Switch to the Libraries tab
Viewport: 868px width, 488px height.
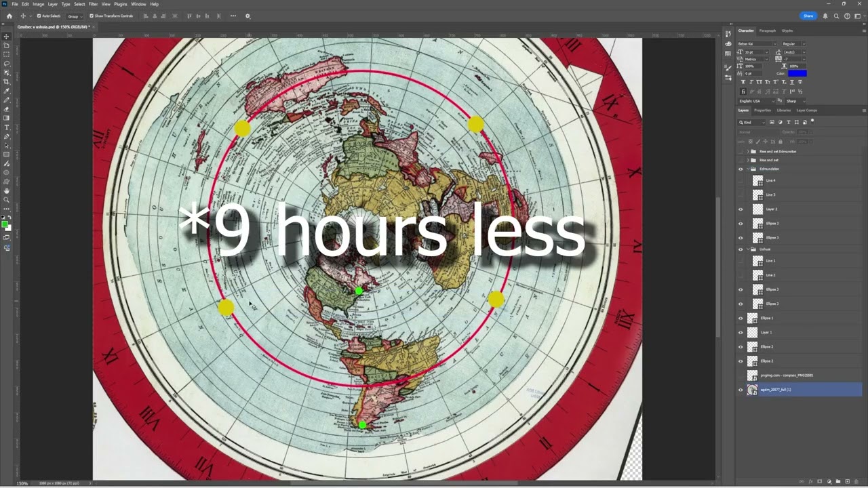pyautogui.click(x=784, y=110)
